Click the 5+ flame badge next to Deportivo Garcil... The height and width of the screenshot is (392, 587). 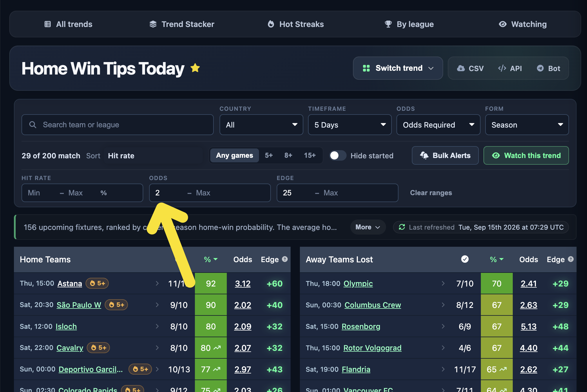140,369
